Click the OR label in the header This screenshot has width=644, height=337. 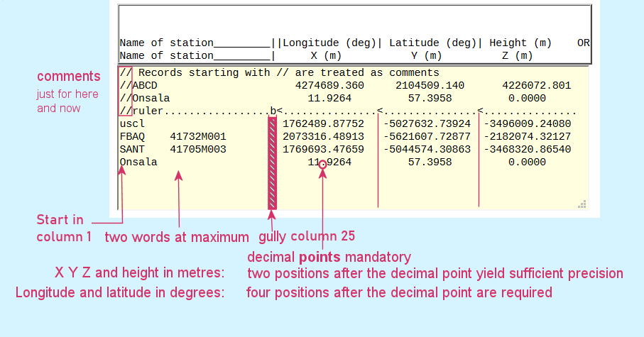pos(584,43)
